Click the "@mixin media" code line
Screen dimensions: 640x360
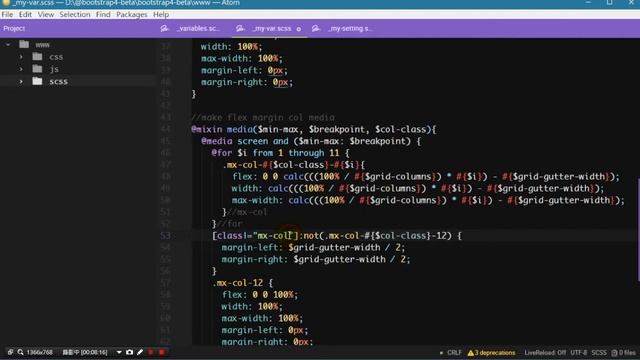313,129
